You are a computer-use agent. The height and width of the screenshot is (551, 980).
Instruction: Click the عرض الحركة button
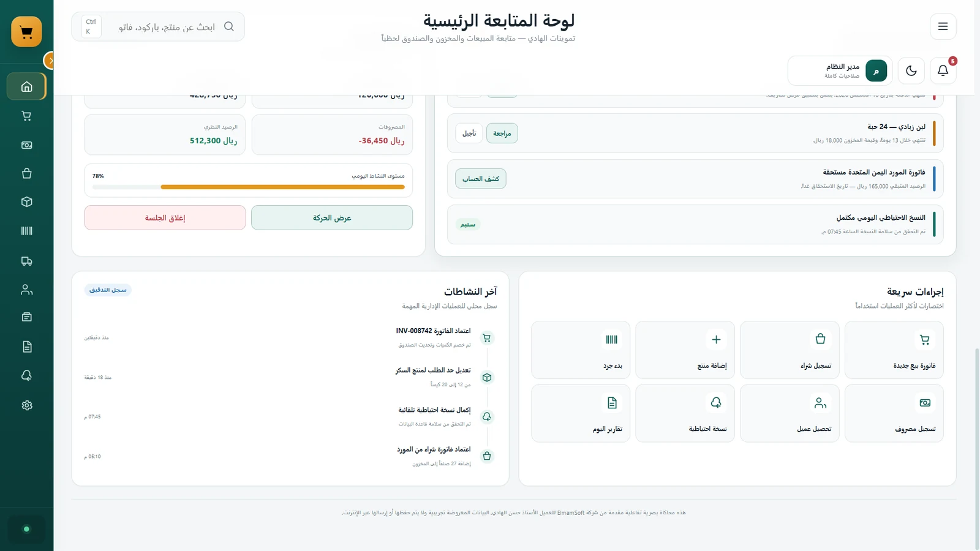(x=332, y=218)
